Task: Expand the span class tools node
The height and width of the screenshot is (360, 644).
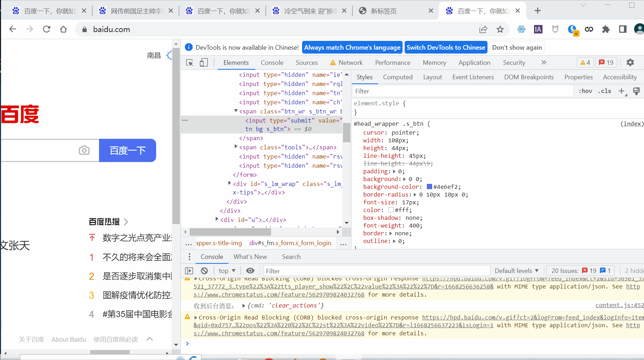Action: pyautogui.click(x=236, y=147)
